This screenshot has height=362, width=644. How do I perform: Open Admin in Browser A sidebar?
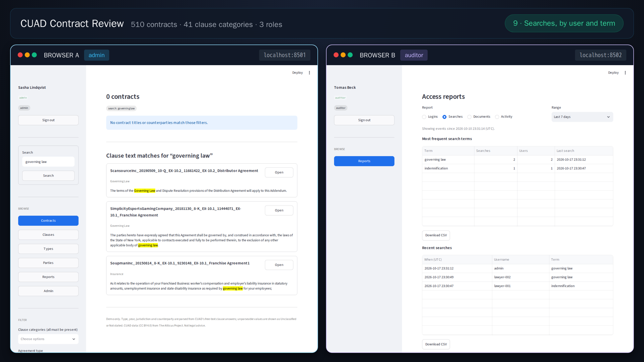coord(48,291)
